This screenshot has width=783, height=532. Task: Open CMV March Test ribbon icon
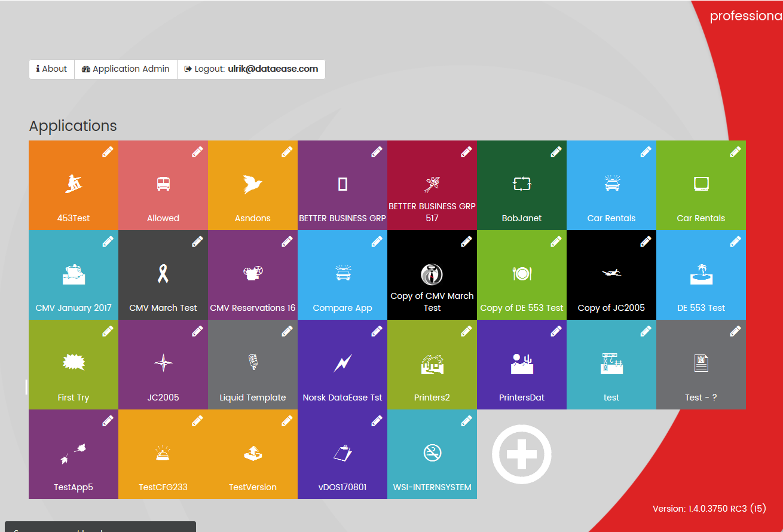click(x=163, y=274)
